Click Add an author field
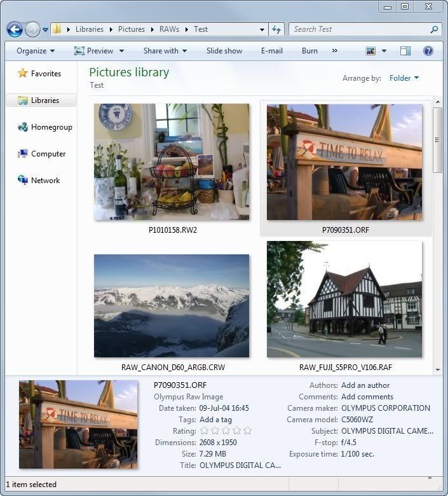The height and width of the screenshot is (496, 448). (365, 385)
